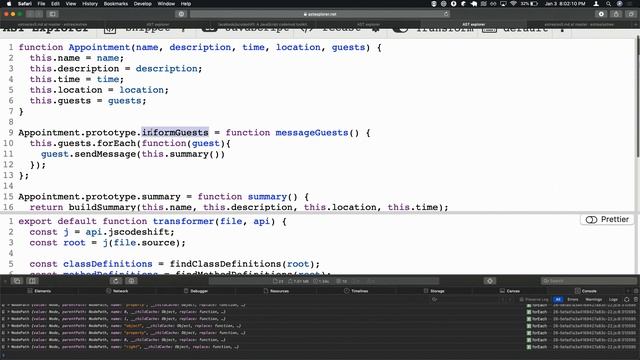Image resolution: width=640 pixels, height=360 pixels.
Task: Clear the console with the trash icon
Action: (x=636, y=300)
